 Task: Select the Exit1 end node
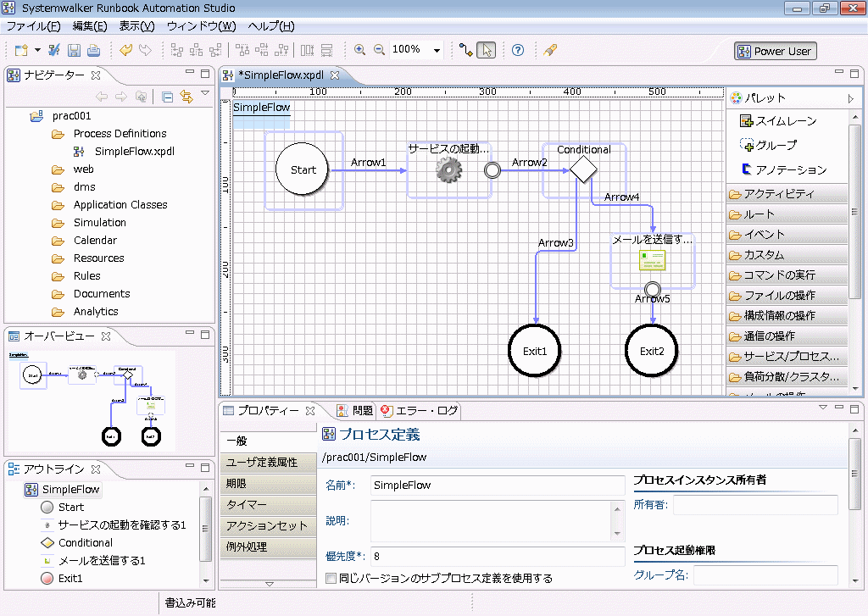coord(535,351)
